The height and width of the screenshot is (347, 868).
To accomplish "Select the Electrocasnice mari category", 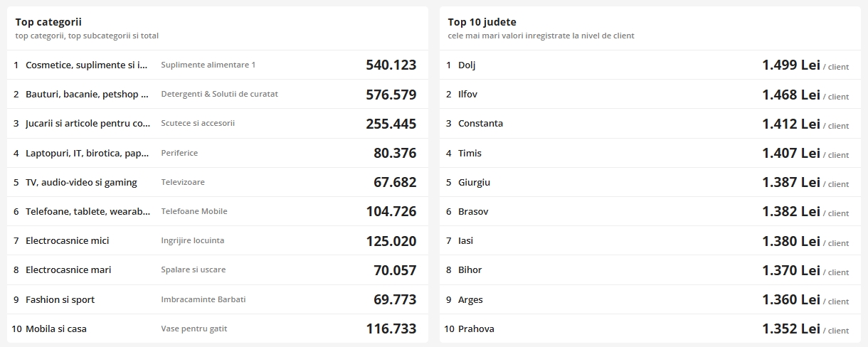I will (68, 269).
